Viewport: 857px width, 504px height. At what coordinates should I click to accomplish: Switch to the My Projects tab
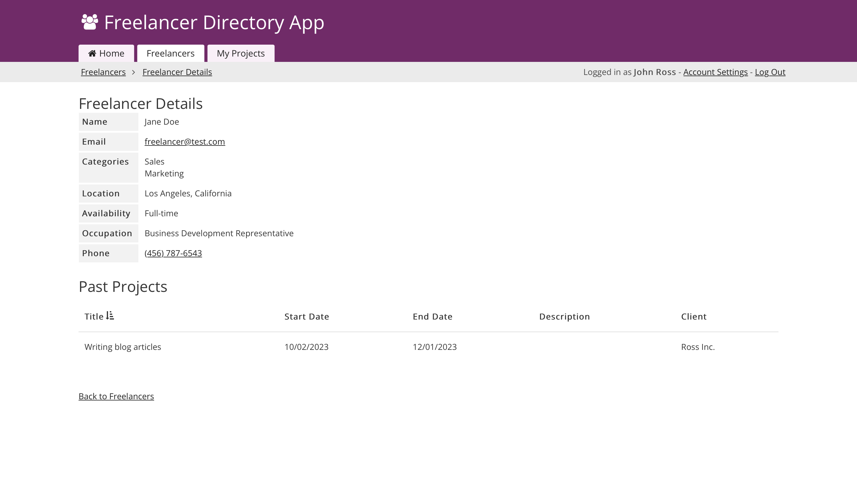click(x=240, y=53)
